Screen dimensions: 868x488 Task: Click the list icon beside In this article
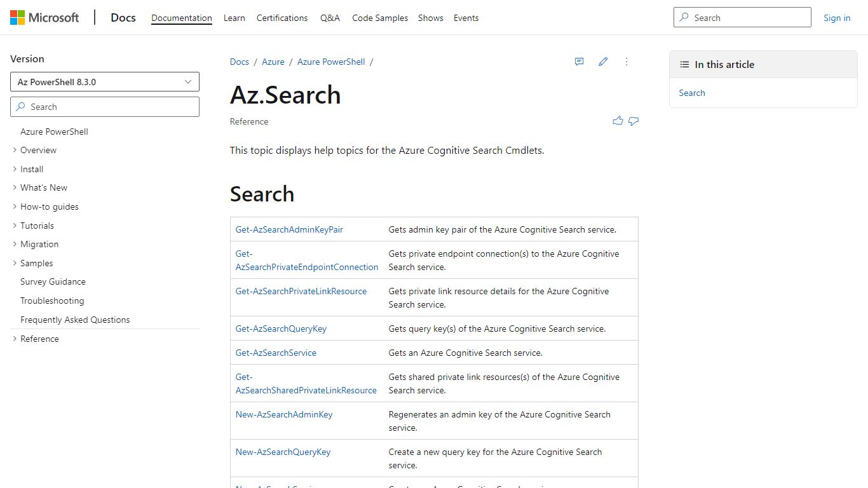coord(684,64)
